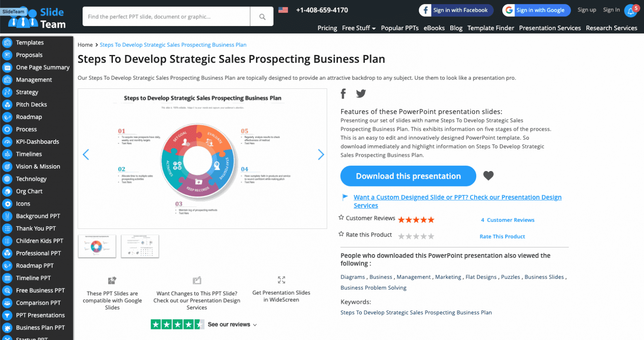Open notifications using the bell icon
Screen dimensions: 644x340
(631, 10)
